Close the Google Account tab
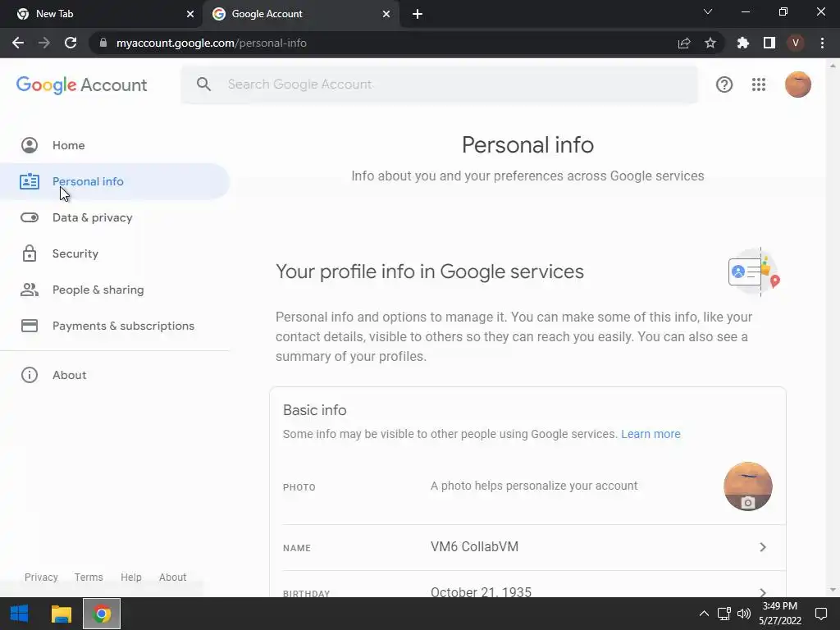 tap(386, 14)
